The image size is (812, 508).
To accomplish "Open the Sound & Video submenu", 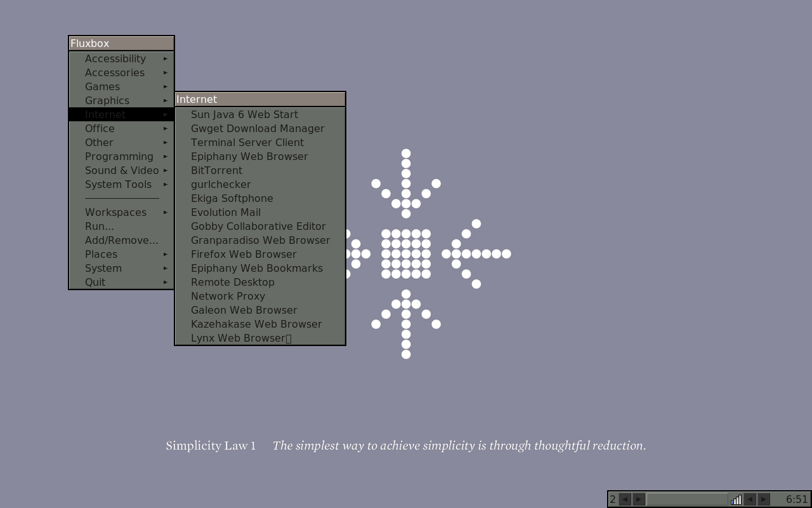I will click(x=121, y=170).
